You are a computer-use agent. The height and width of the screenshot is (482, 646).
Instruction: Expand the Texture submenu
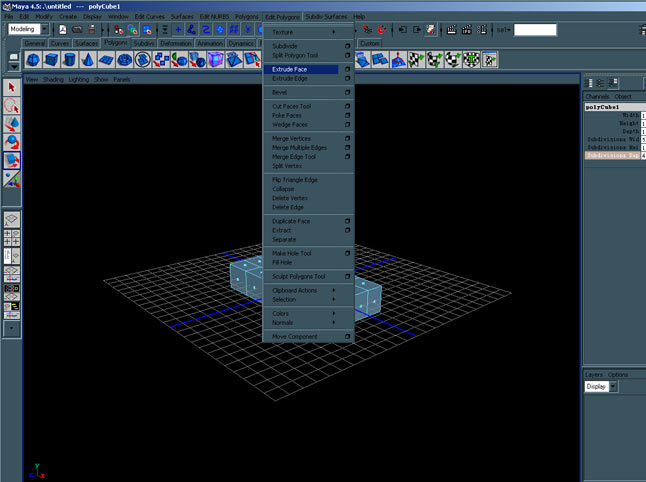pos(308,32)
